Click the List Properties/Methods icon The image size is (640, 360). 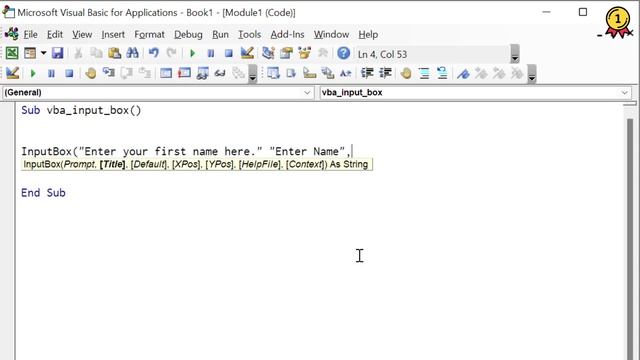[273, 73]
